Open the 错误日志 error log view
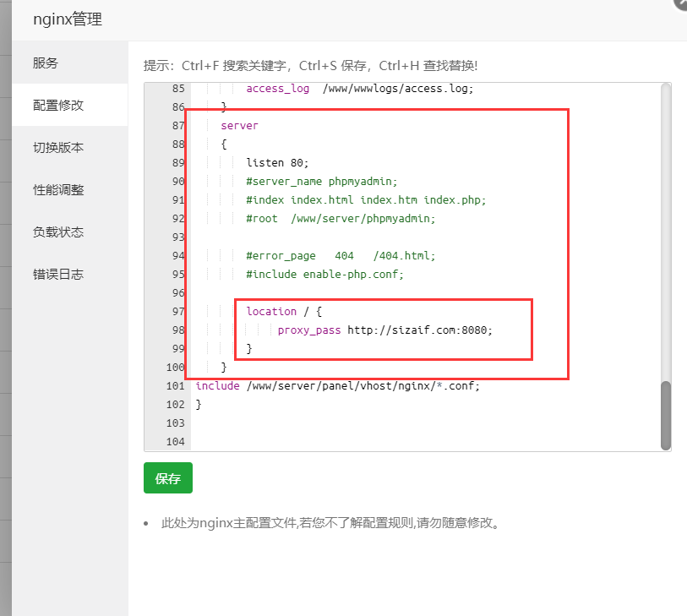687x616 pixels. (54, 274)
